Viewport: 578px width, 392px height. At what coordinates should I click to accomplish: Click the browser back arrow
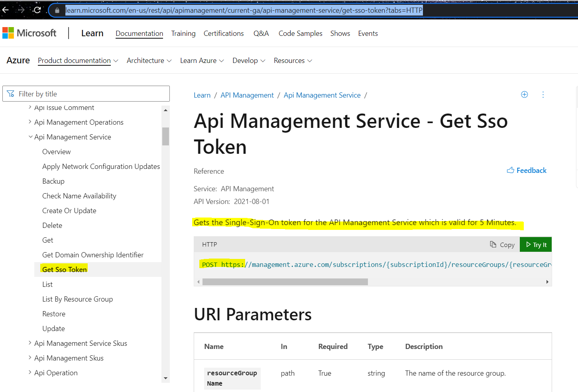click(x=6, y=10)
